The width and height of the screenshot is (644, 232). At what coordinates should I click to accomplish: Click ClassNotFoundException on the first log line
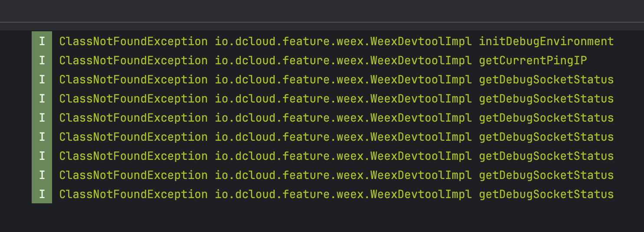coord(133,42)
